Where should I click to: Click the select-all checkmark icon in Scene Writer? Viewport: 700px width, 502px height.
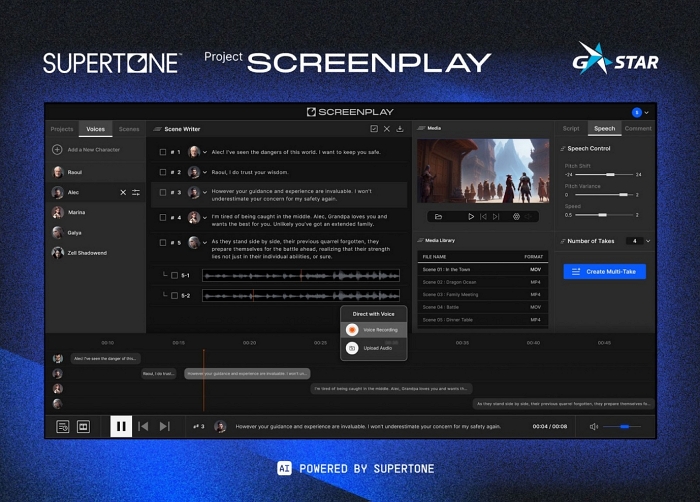tap(374, 129)
